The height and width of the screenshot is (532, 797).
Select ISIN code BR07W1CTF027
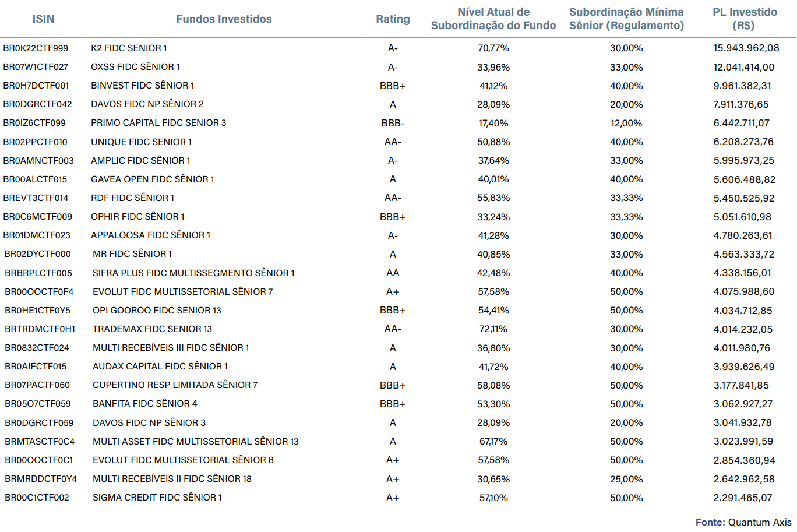[36, 67]
